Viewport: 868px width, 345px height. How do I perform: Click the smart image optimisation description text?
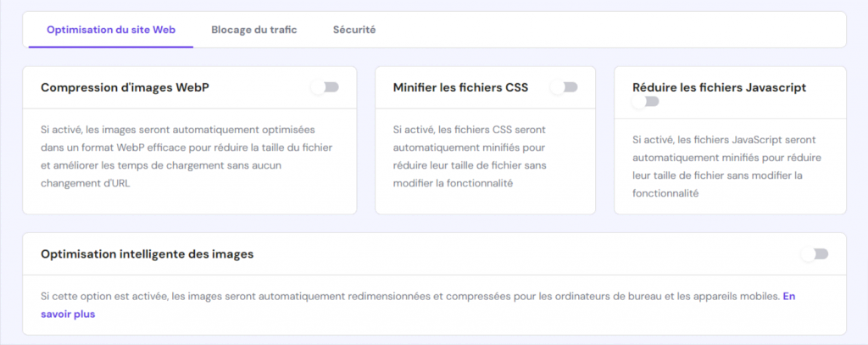pos(407,298)
